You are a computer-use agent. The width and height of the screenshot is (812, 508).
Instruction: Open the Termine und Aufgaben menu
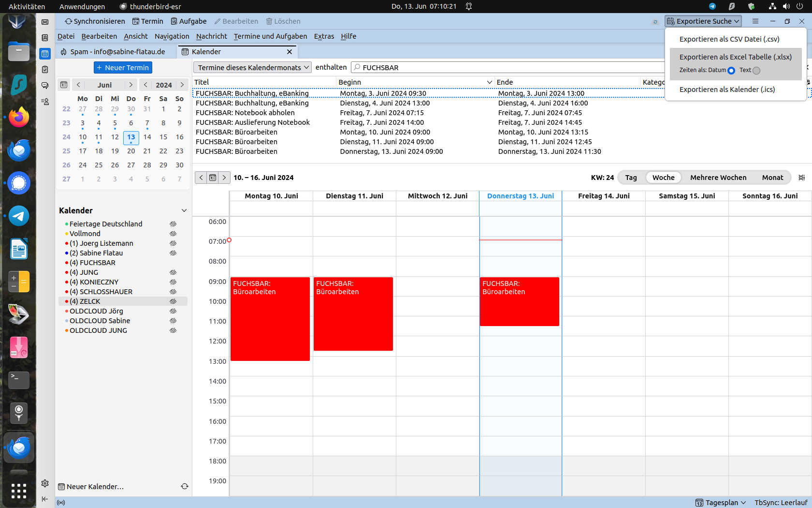point(270,36)
